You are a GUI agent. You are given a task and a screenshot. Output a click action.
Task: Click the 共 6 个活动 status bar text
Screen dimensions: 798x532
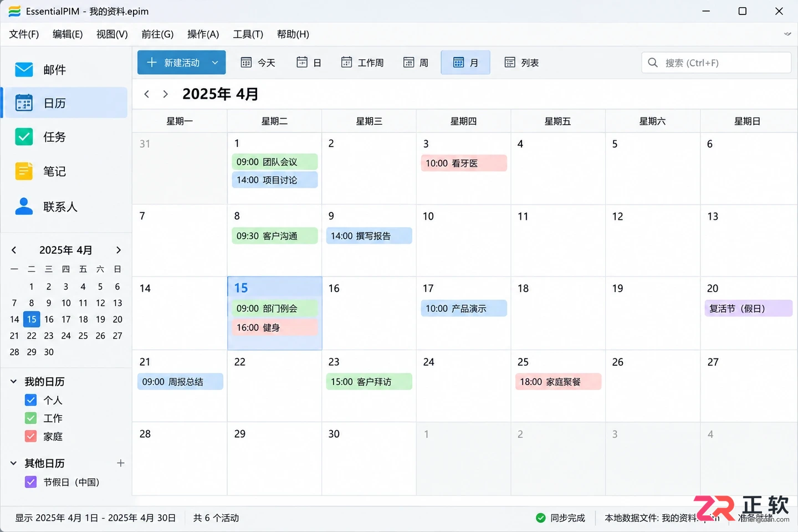click(216, 518)
